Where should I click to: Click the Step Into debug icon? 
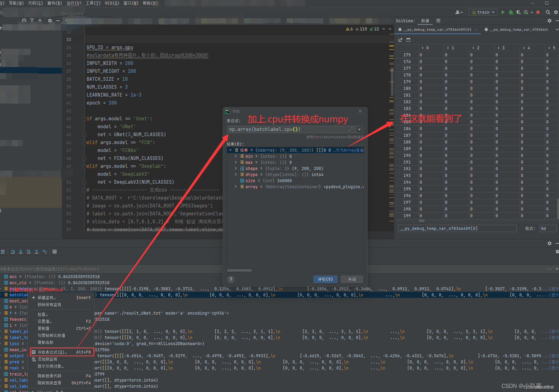point(20,252)
